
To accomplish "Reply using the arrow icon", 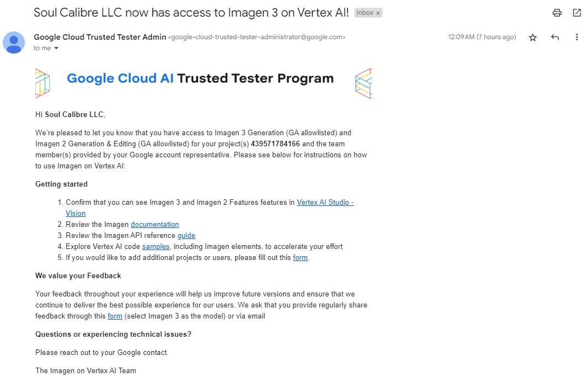I will (x=555, y=37).
